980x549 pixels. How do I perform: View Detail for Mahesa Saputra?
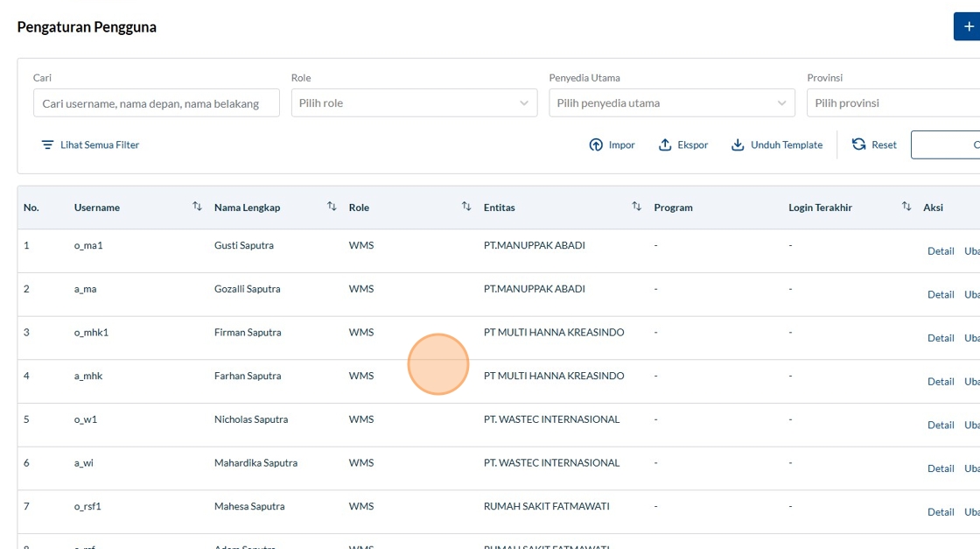click(941, 512)
